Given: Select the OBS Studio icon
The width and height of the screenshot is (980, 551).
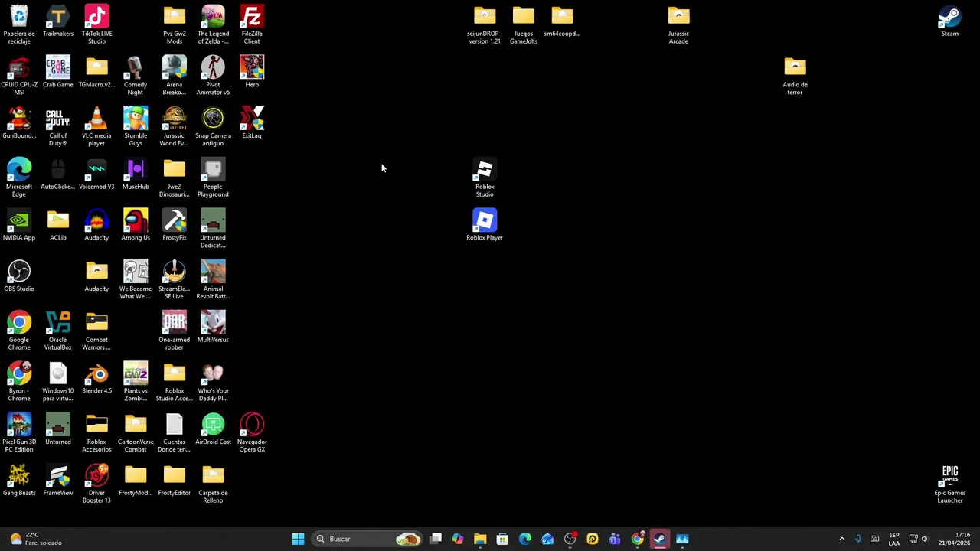Looking at the screenshot, I should (x=19, y=276).
